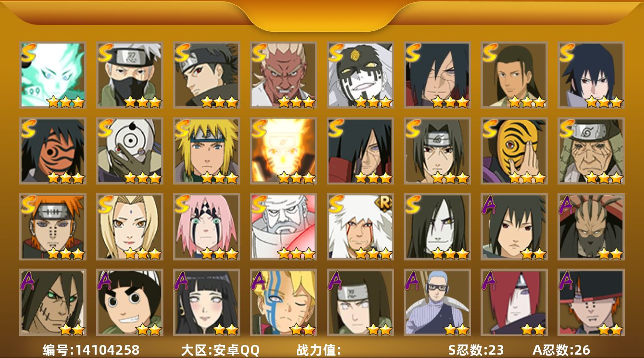Click the 大区:安卓QQ server label
Viewport: 644px width, 358px height.
coord(220,350)
